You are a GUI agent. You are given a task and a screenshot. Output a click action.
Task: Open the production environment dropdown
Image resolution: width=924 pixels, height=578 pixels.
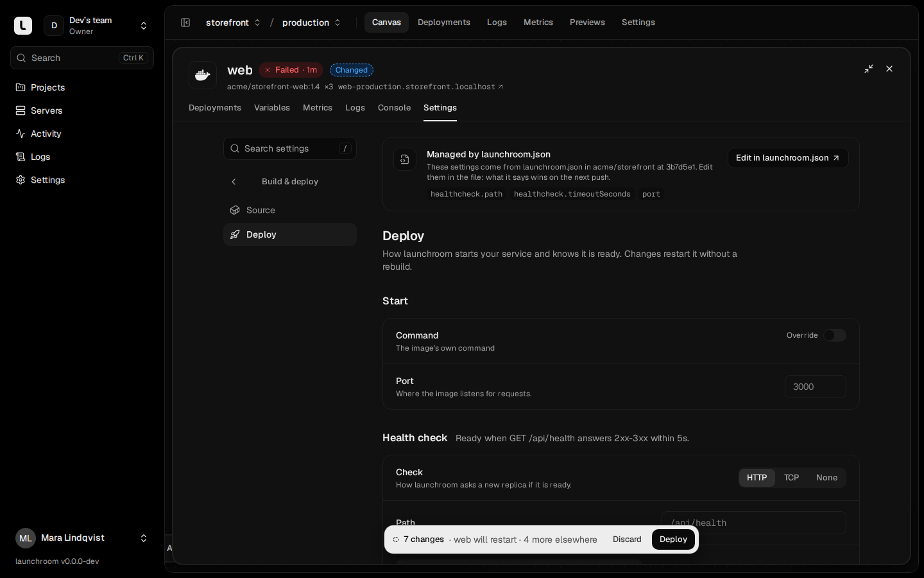[311, 22]
